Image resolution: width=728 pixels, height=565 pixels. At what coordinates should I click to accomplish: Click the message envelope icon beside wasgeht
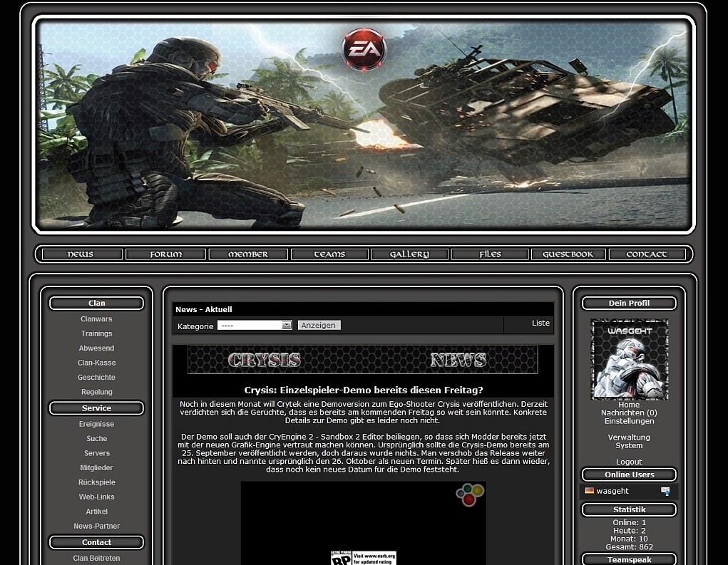[665, 491]
